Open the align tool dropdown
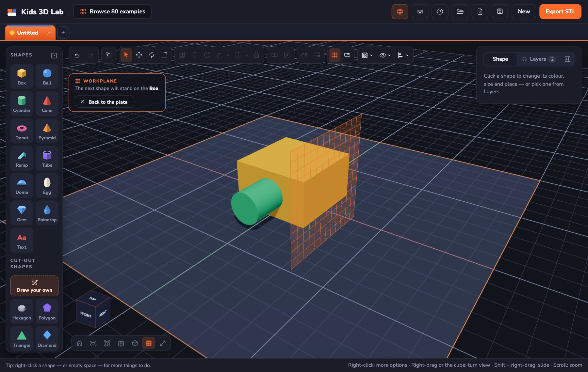The image size is (588, 372). pos(403,55)
